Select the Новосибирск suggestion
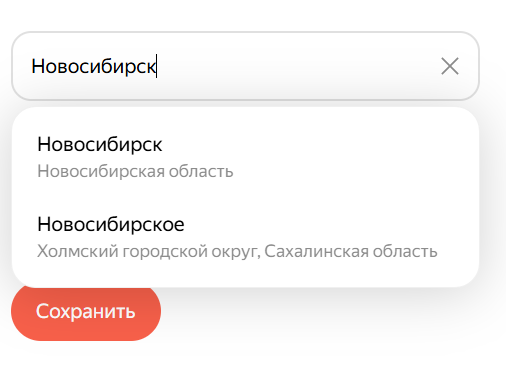 click(x=245, y=157)
